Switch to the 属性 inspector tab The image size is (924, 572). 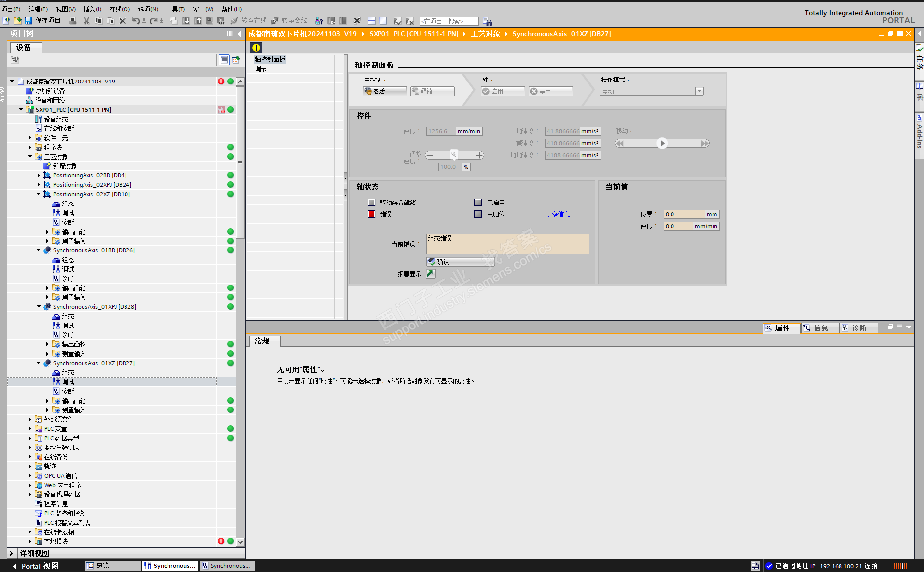point(782,328)
